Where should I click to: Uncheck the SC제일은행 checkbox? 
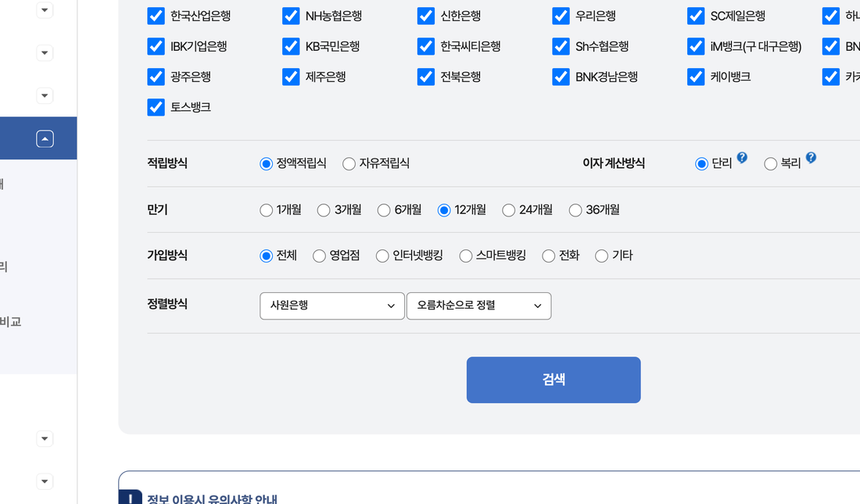coord(696,16)
